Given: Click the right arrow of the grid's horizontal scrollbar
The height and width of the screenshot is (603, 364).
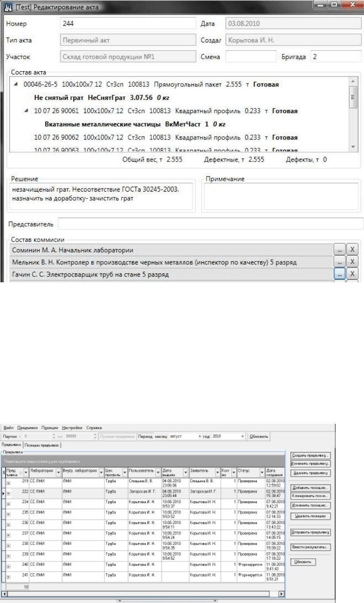Looking at the screenshot, I should pyautogui.click(x=282, y=593).
